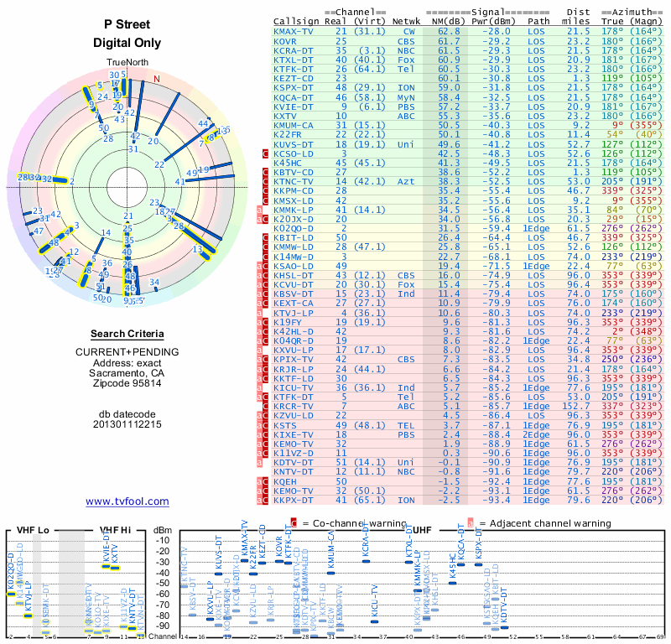671x644 pixels.
Task: Click KKPX-DT callsign in the table
Action: coord(293,501)
